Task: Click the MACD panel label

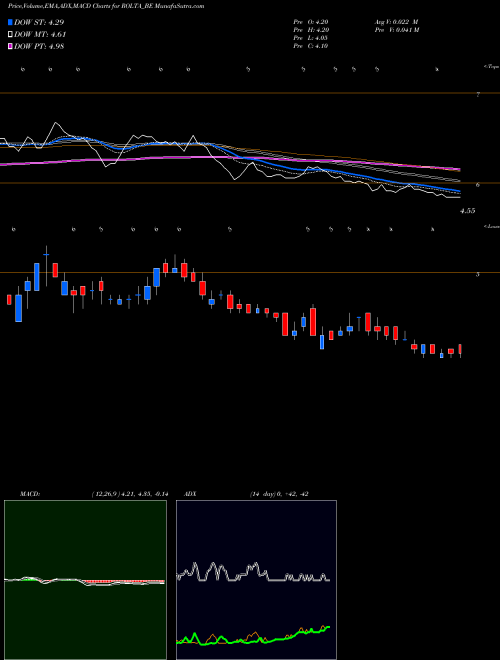Action: [30, 494]
